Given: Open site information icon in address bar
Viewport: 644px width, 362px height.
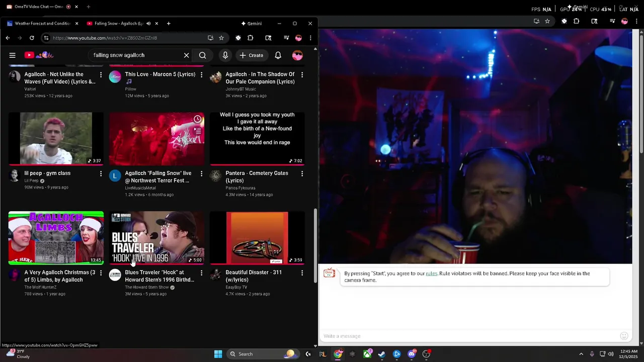Looking at the screenshot, I should pyautogui.click(x=46, y=38).
